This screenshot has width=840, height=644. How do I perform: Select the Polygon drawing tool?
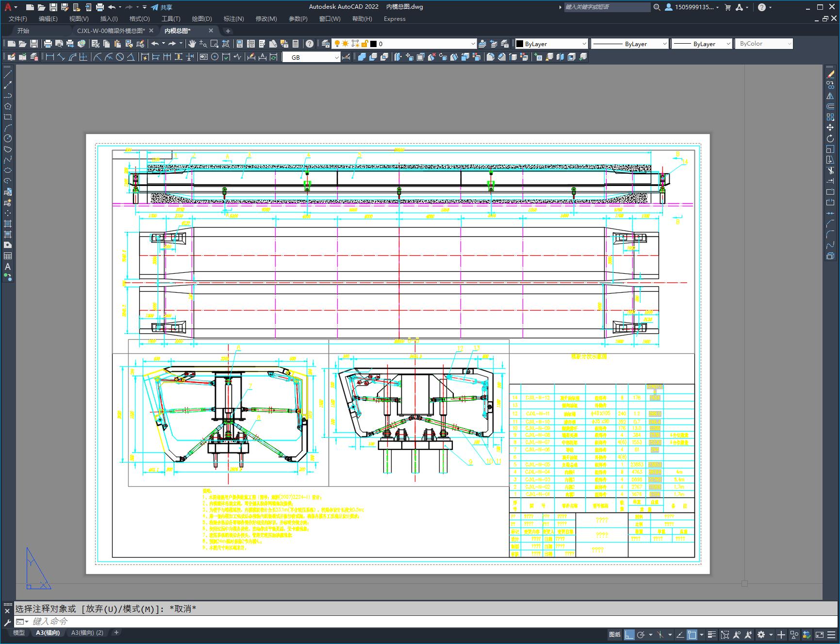tap(8, 106)
